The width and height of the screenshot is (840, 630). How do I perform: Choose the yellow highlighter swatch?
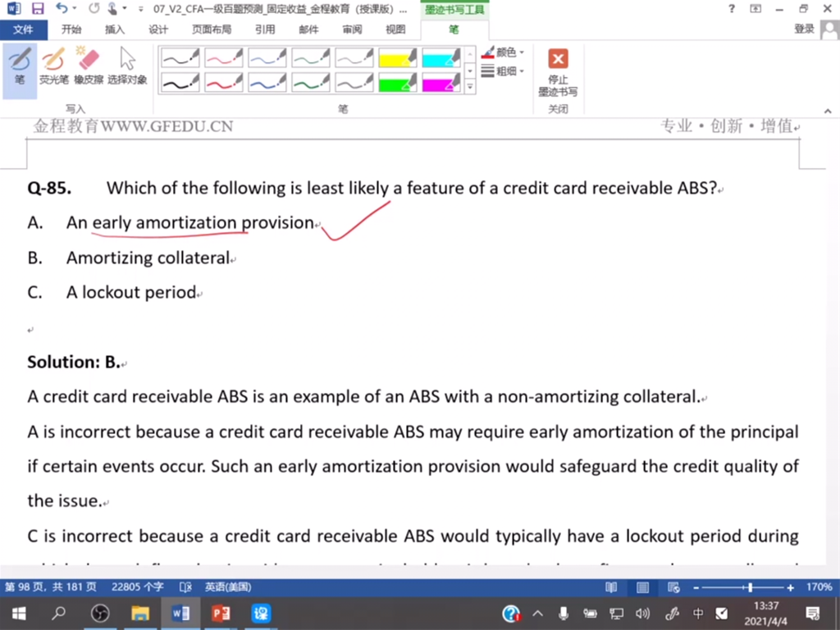[x=398, y=57]
